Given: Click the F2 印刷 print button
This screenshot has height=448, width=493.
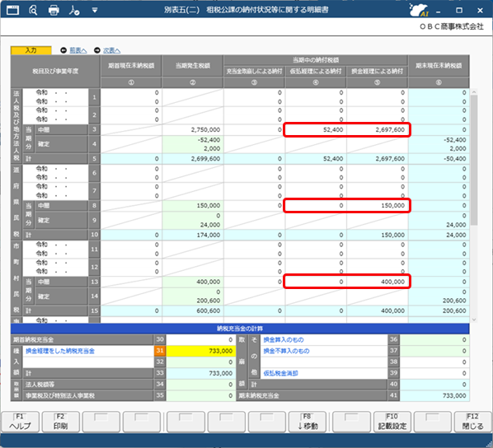Looking at the screenshot, I should click(x=60, y=422).
